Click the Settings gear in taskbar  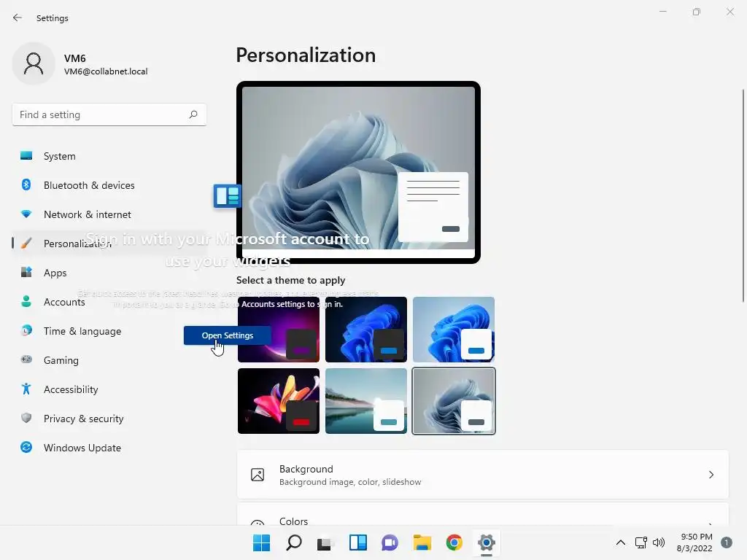[487, 542]
